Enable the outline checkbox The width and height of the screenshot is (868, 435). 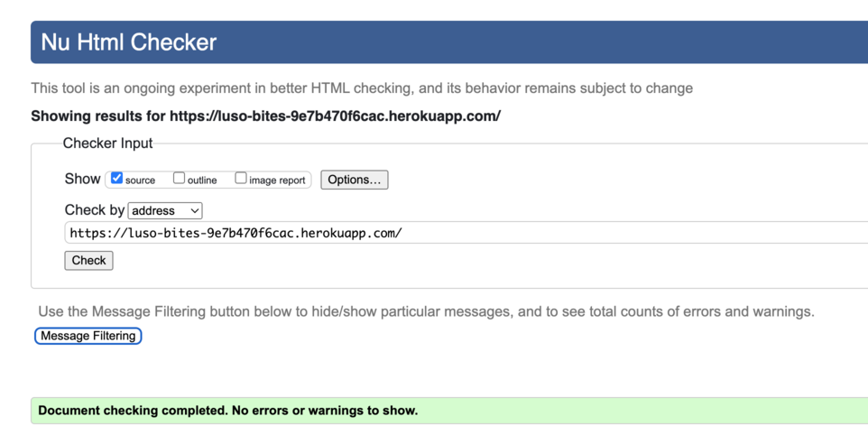(x=179, y=178)
